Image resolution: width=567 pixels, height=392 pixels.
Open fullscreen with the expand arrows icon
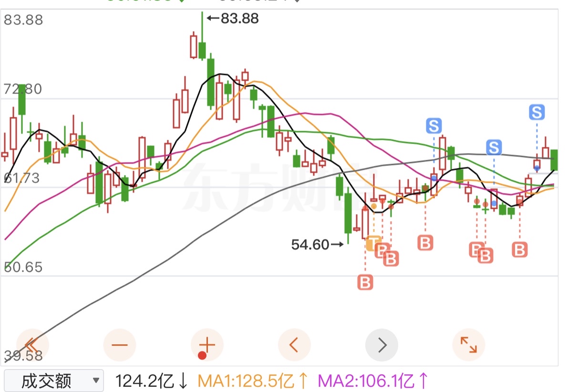click(x=469, y=345)
